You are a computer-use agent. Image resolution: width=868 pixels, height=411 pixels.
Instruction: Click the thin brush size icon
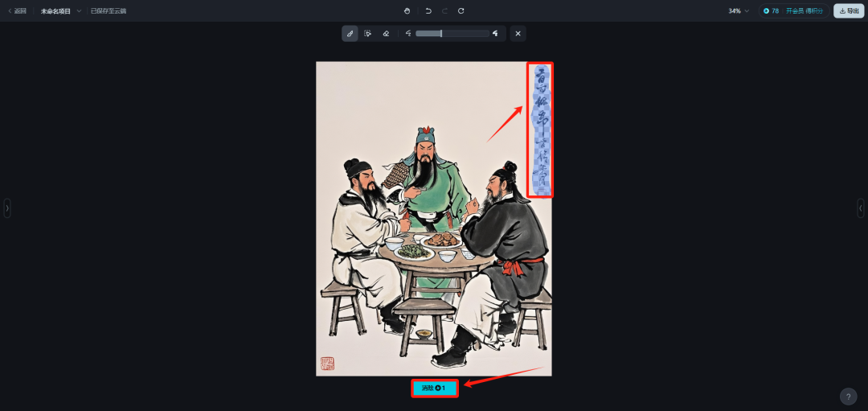408,34
